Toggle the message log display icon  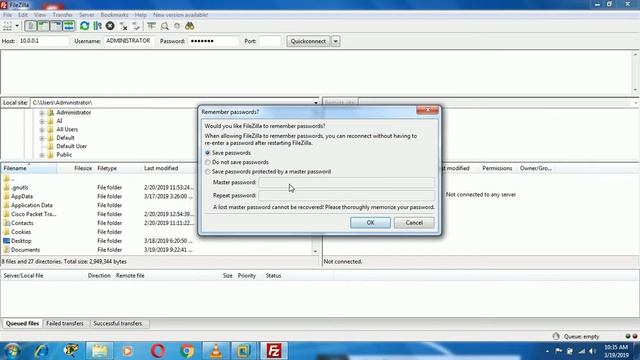30,26
